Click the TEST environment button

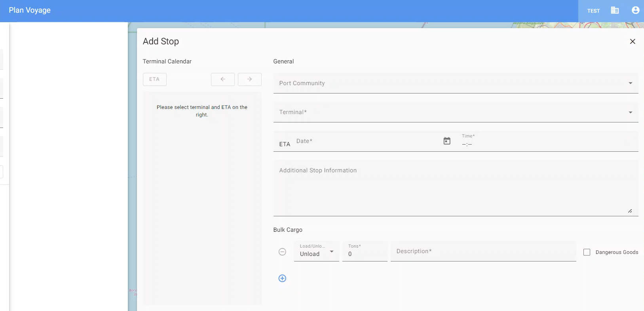593,11
